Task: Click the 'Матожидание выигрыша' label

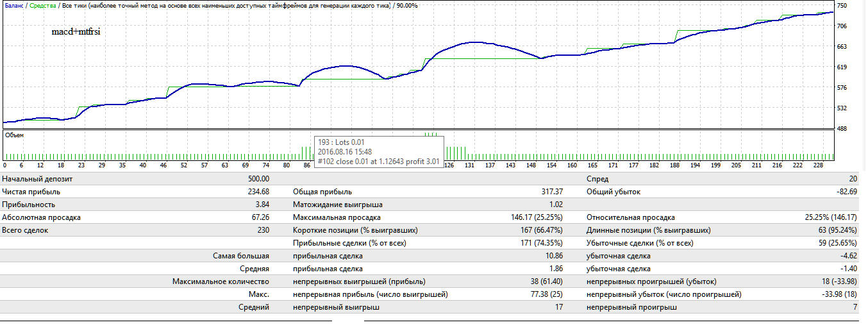Action: click(338, 205)
